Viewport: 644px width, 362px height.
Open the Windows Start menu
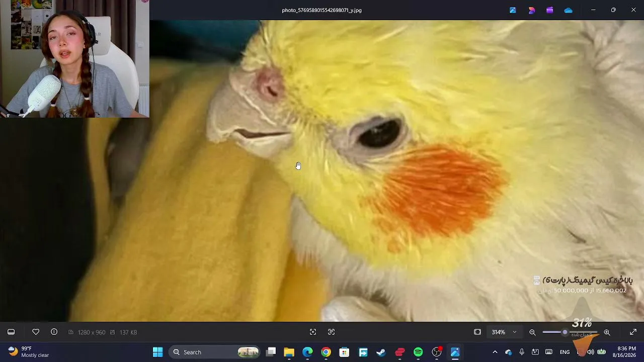pyautogui.click(x=157, y=352)
